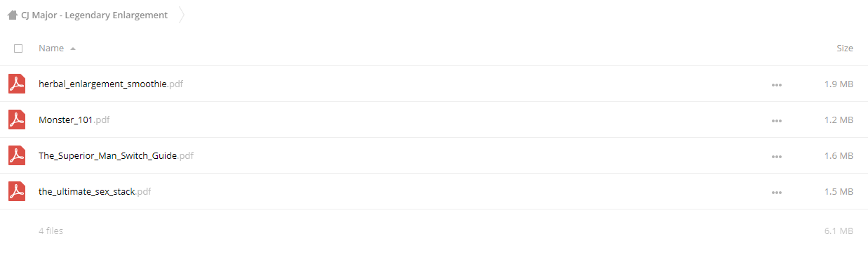Open more options for the_ultimate_sex_stack.pdf
Viewport: 868px width, 258px height.
[776, 192]
